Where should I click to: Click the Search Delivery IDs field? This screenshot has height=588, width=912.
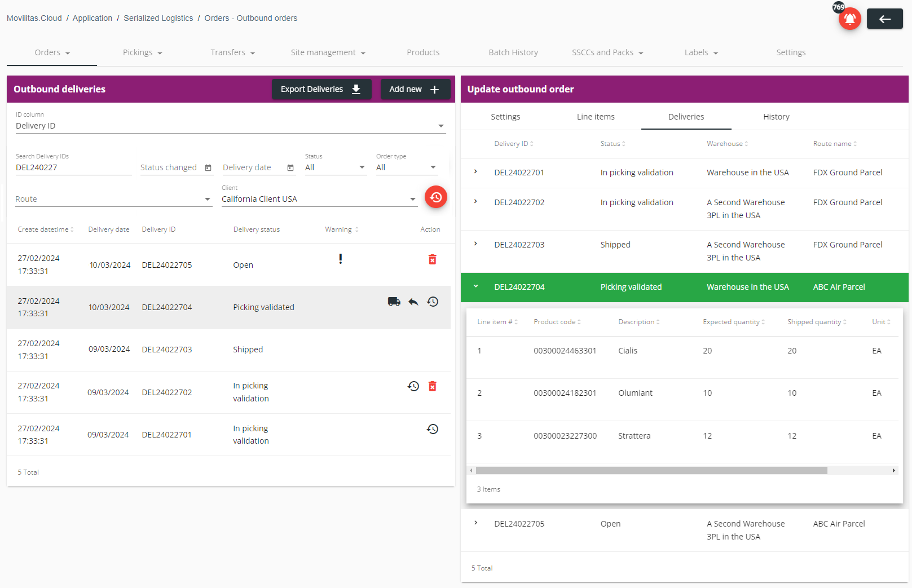coord(73,167)
